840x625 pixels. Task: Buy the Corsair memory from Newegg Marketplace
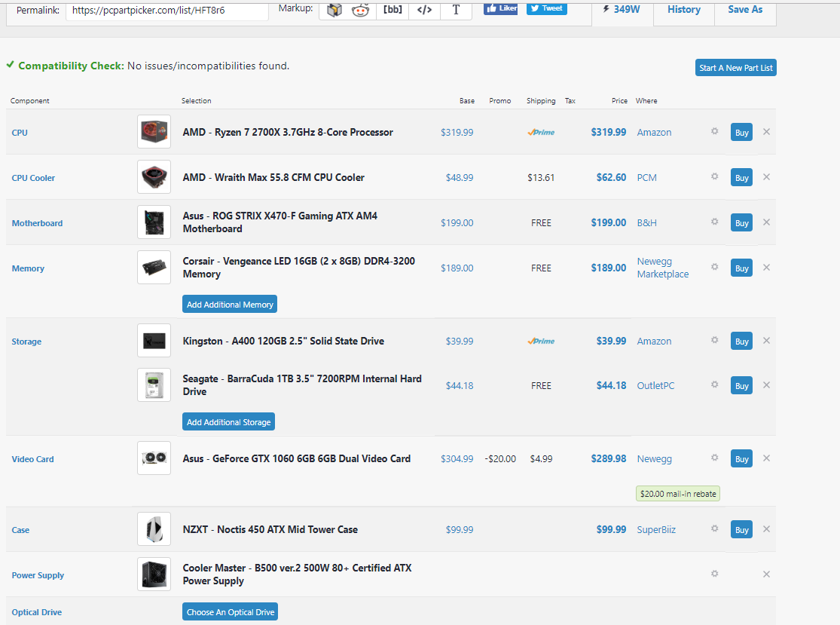tap(741, 268)
